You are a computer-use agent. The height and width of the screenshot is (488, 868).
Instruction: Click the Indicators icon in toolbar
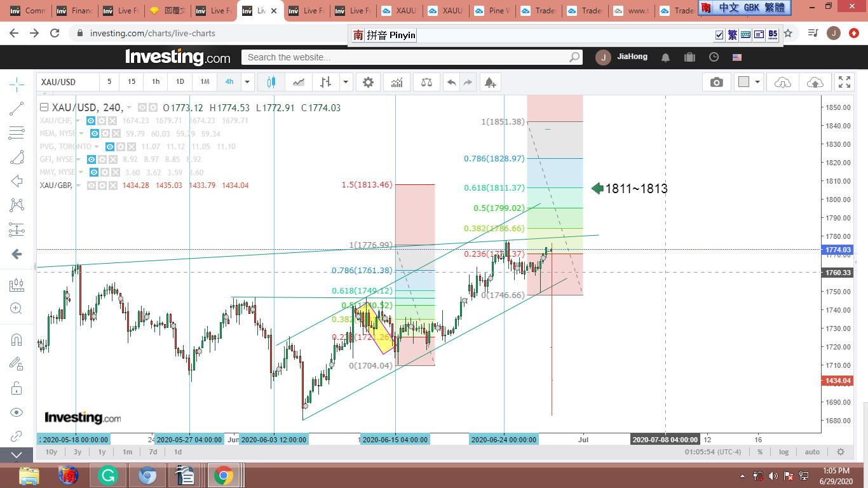point(397,82)
